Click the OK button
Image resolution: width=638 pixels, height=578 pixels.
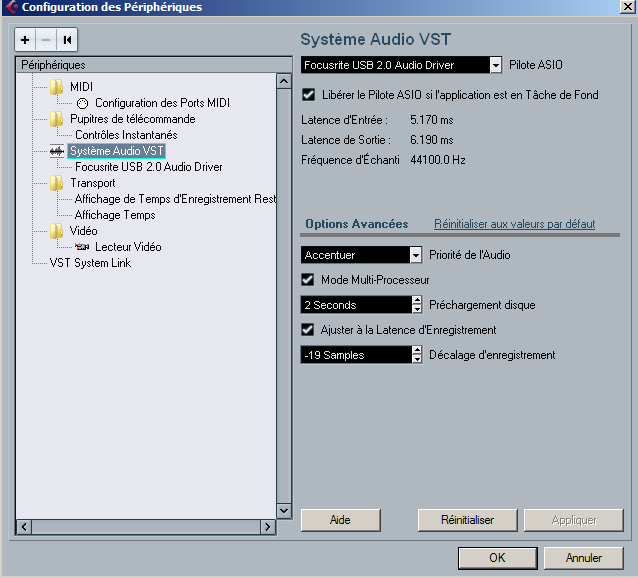[x=497, y=557]
